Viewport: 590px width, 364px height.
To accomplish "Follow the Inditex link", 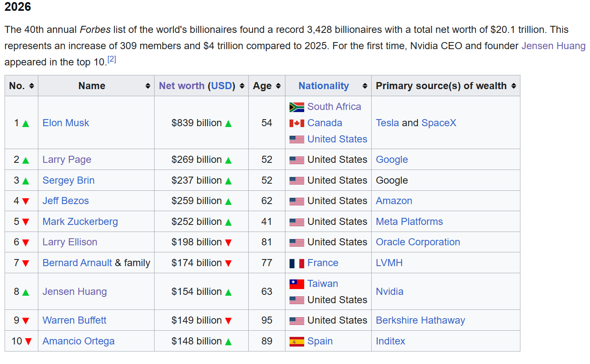I will pos(390,341).
